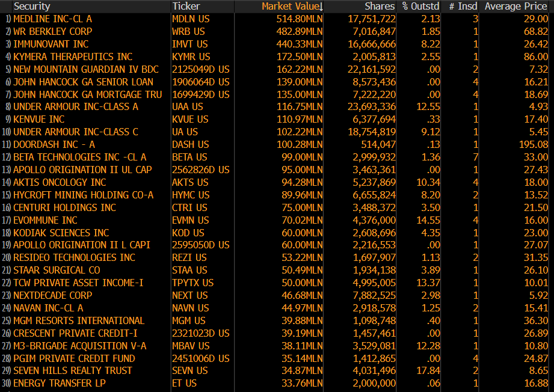The height and width of the screenshot is (392, 554).
Task: Click shares value 514,047
Action: [x=378, y=144]
